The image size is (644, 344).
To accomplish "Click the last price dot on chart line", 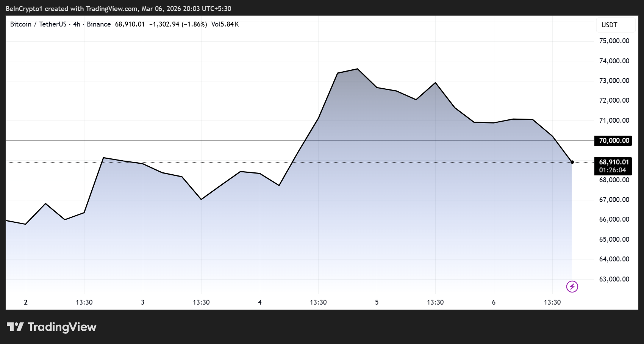I will point(572,162).
